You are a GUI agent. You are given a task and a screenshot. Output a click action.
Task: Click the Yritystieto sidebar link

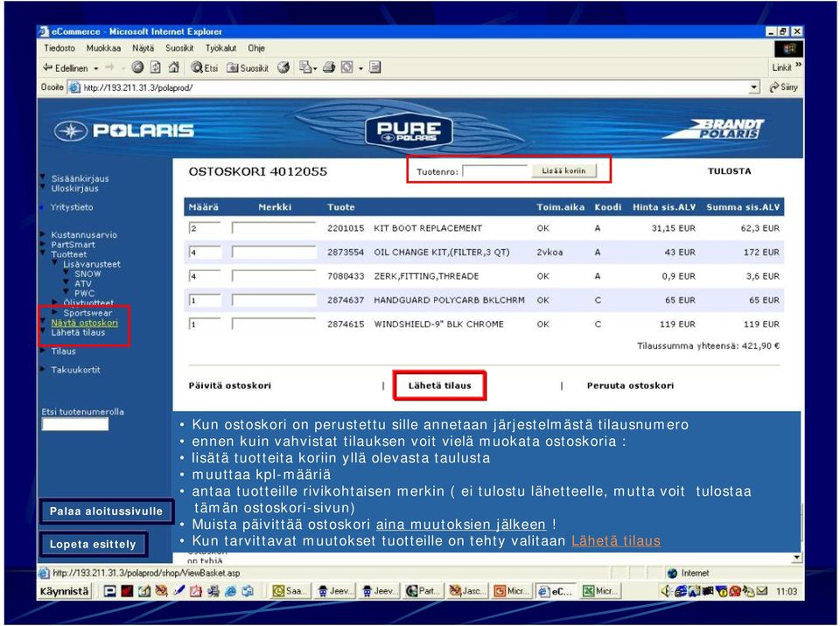[x=72, y=206]
